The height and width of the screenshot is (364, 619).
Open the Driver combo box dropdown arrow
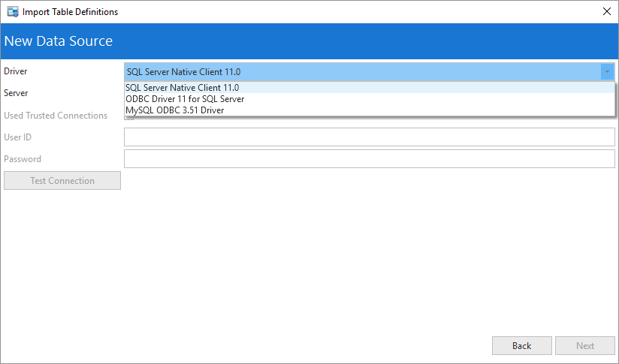(607, 72)
